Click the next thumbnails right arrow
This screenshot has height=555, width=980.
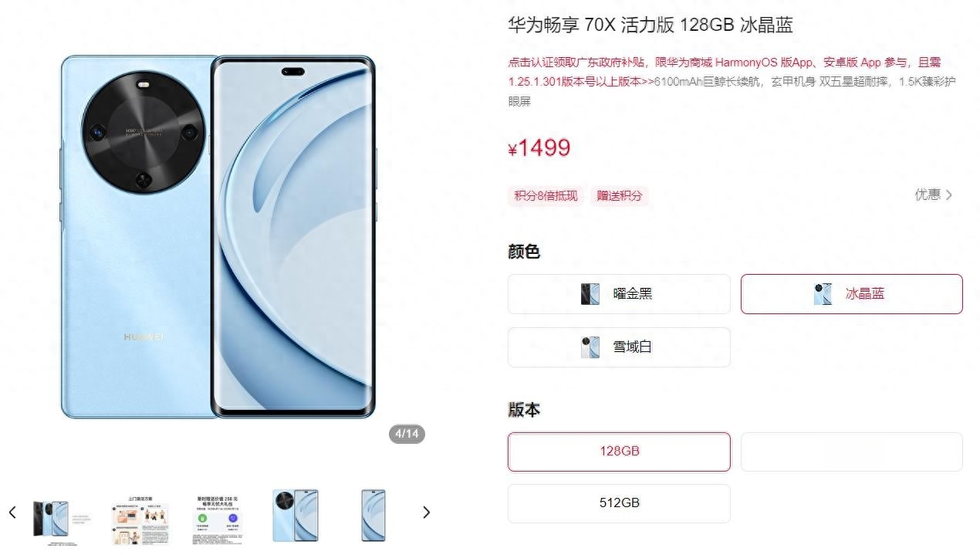[x=426, y=512]
